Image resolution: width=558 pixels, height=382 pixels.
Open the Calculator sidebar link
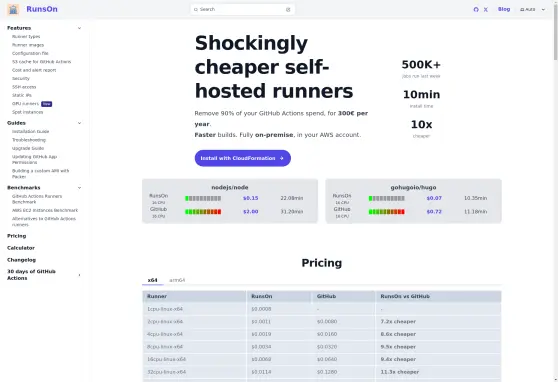[x=21, y=248]
